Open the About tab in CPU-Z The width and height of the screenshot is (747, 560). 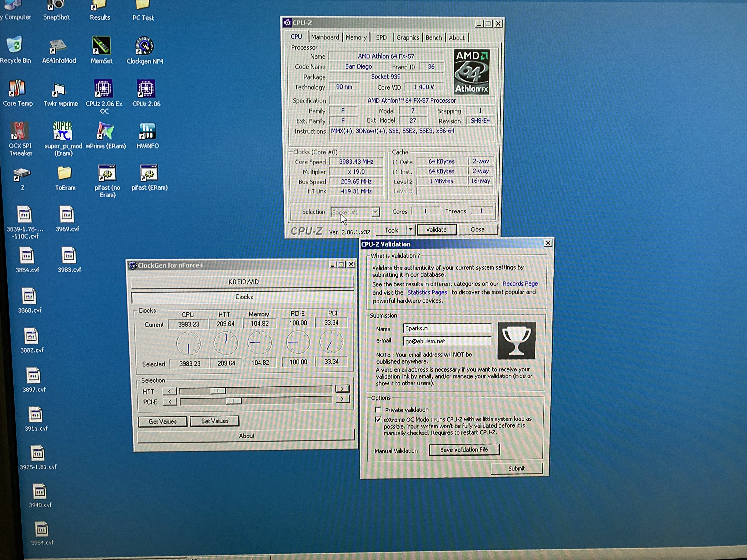(456, 38)
